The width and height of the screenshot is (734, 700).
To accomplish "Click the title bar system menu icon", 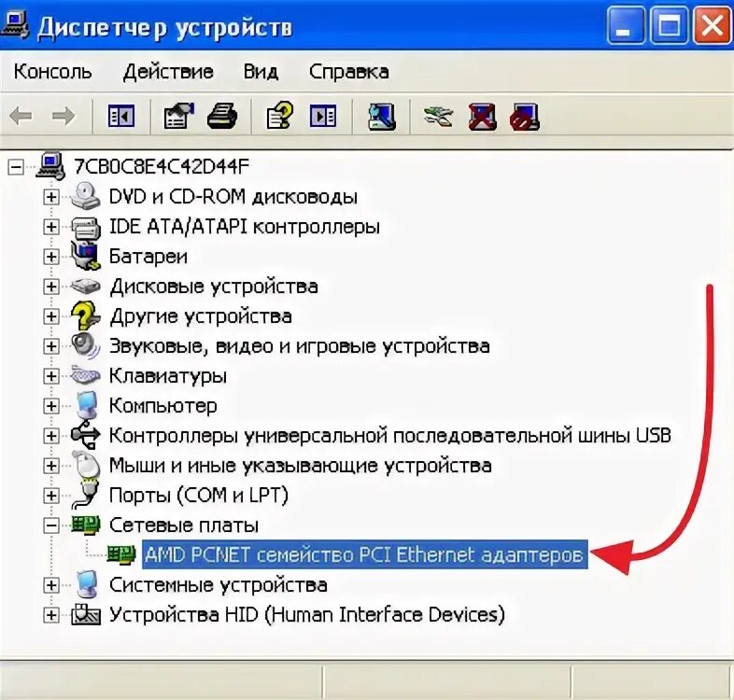I will click(14, 25).
